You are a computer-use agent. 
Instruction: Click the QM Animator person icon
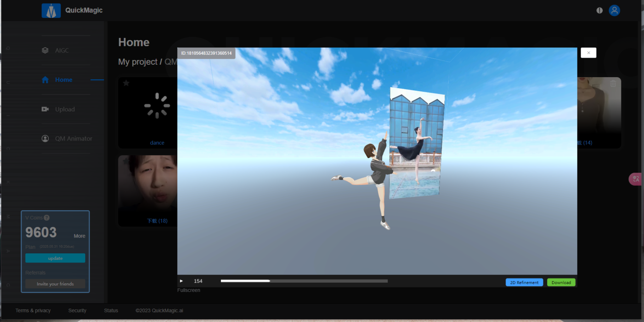(x=45, y=138)
